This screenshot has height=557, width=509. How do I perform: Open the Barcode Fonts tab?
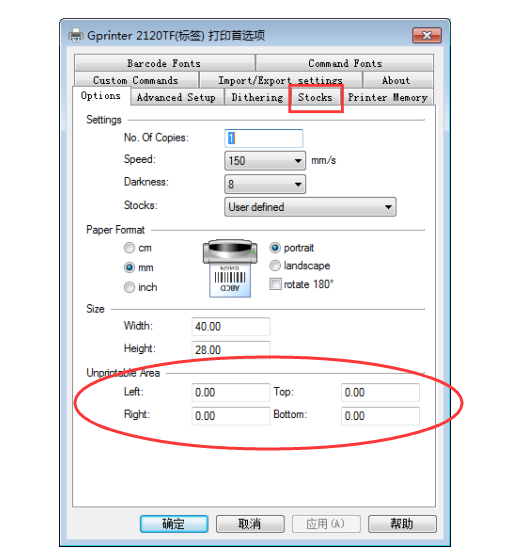click(164, 63)
